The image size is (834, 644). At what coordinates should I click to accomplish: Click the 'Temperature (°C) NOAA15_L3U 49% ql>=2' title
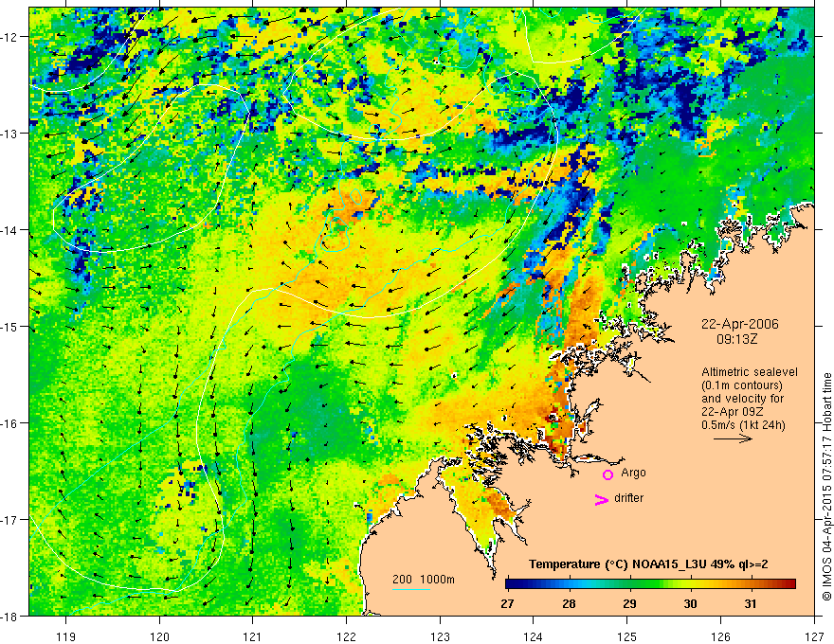click(648, 564)
